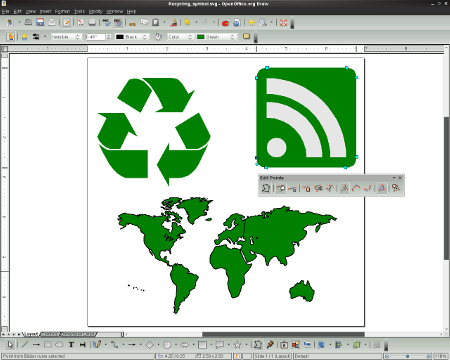Click Delete Points in Edit Points toolbar
This screenshot has width=450, height=360.
(x=307, y=188)
